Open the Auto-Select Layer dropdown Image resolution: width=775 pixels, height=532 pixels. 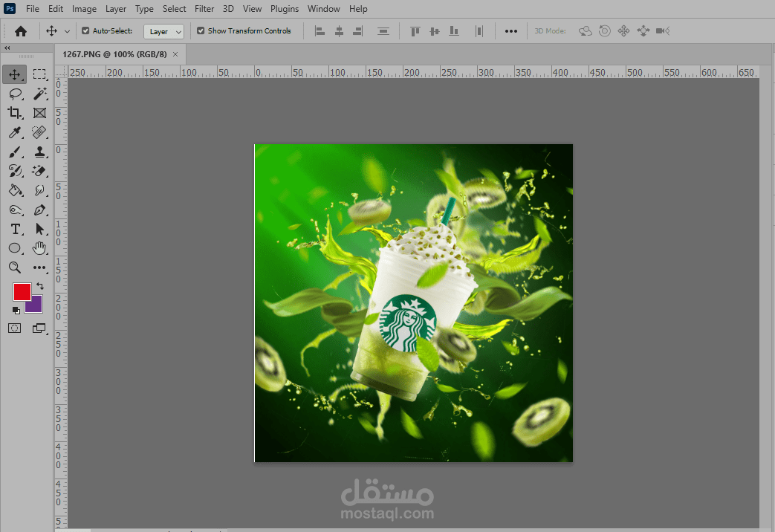(164, 31)
